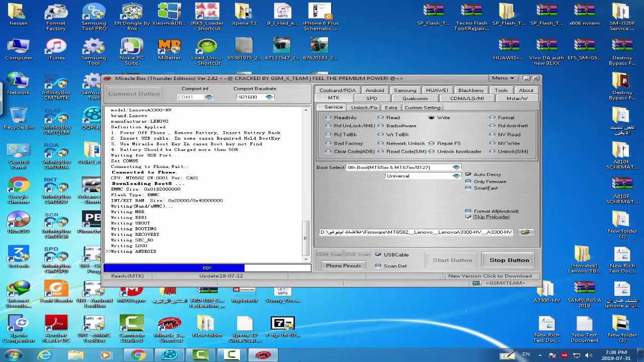
Task: Open the 7-zip-16-02 installer icon
Action: pyautogui.click(x=282, y=327)
